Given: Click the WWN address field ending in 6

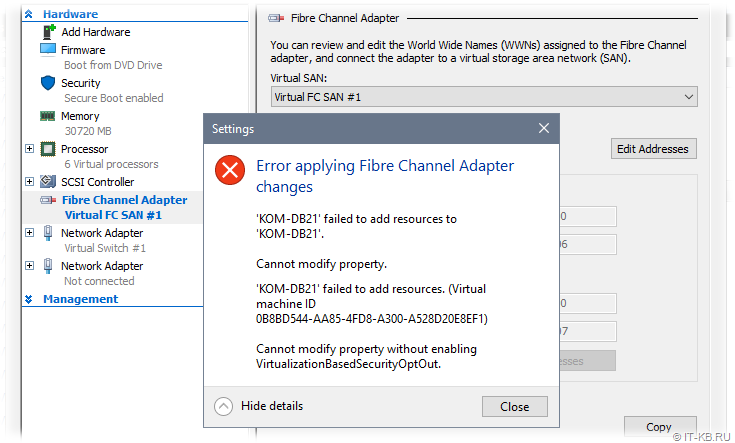Looking at the screenshot, I should click(x=588, y=244).
